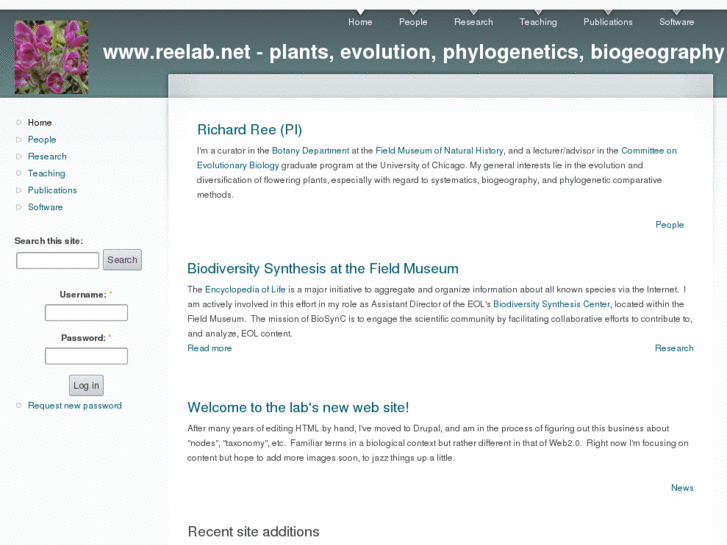
Task: Open the Richard Ree (PI) heading link
Action: 249,130
